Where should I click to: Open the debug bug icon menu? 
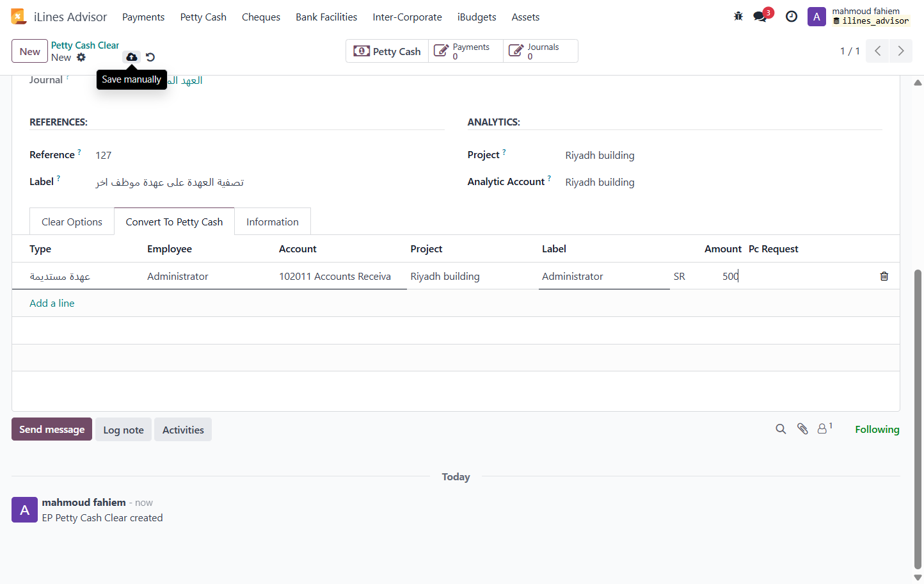point(738,17)
